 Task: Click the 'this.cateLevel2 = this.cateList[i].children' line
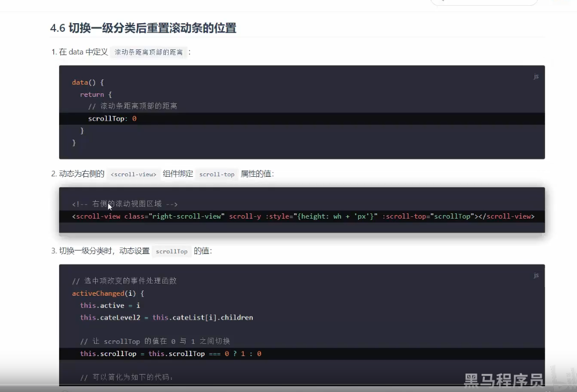(x=166, y=318)
